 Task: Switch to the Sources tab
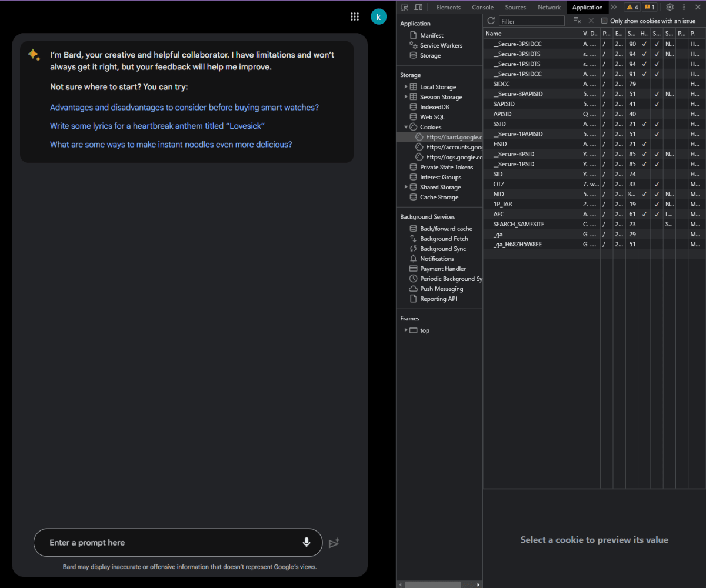coord(515,7)
